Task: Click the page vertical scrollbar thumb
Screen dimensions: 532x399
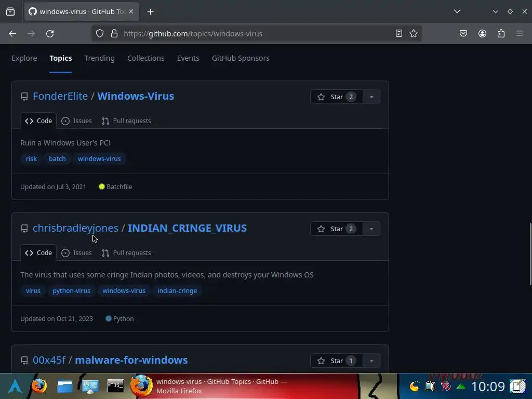Action: pyautogui.click(x=530, y=254)
